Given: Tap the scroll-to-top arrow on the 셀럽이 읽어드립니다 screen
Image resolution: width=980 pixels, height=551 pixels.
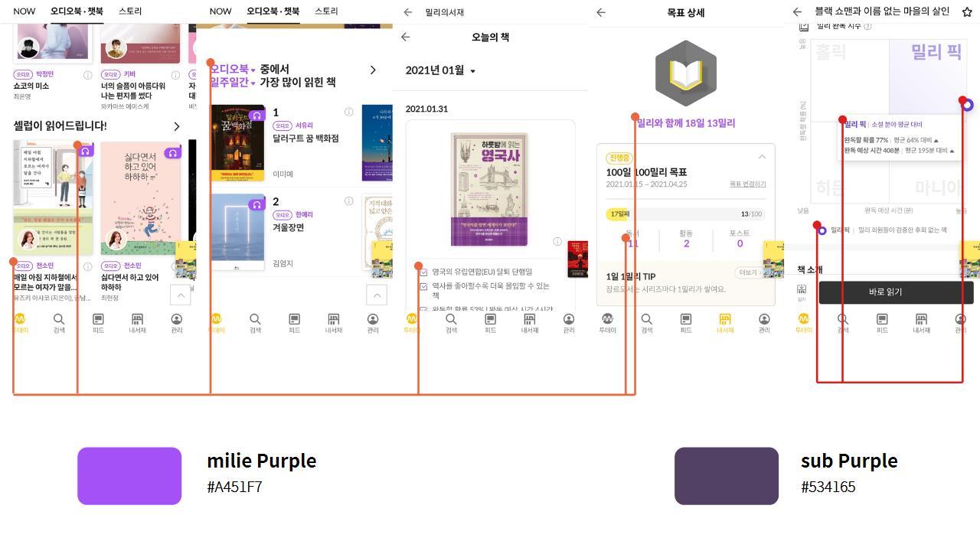Looking at the screenshot, I should coord(180,295).
